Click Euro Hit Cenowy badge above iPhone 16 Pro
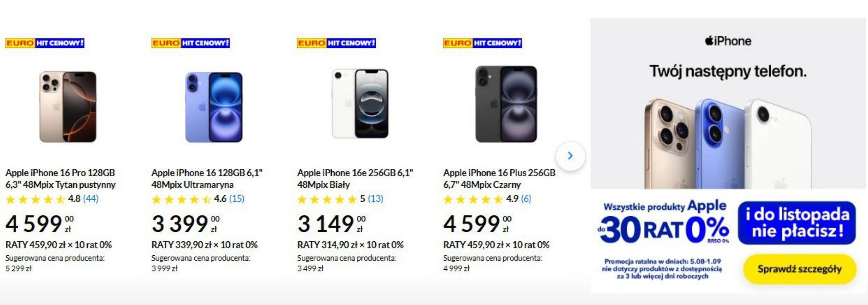 pos(45,43)
